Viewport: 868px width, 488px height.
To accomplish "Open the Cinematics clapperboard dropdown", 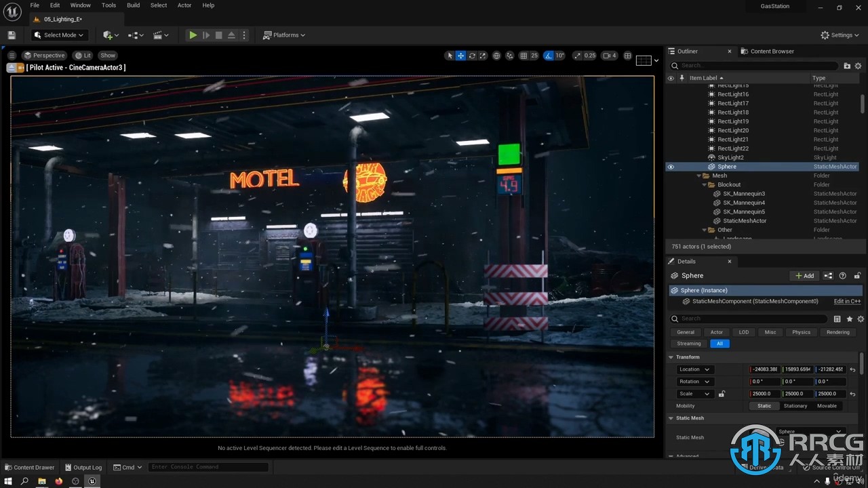I will (x=161, y=35).
